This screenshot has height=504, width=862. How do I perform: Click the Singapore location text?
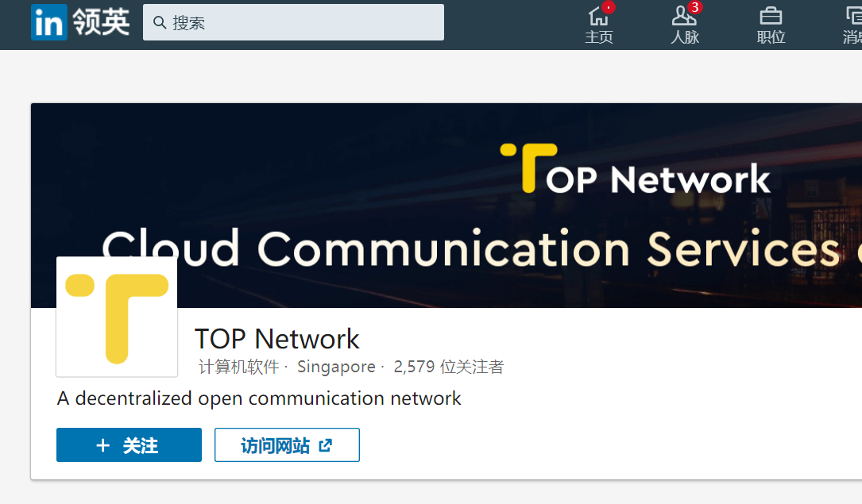(x=336, y=367)
